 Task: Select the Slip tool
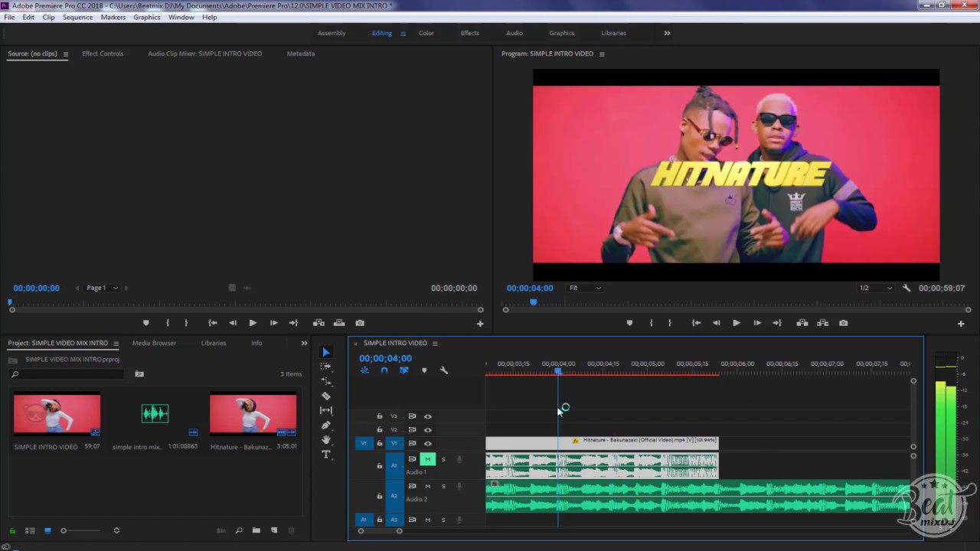click(x=326, y=410)
